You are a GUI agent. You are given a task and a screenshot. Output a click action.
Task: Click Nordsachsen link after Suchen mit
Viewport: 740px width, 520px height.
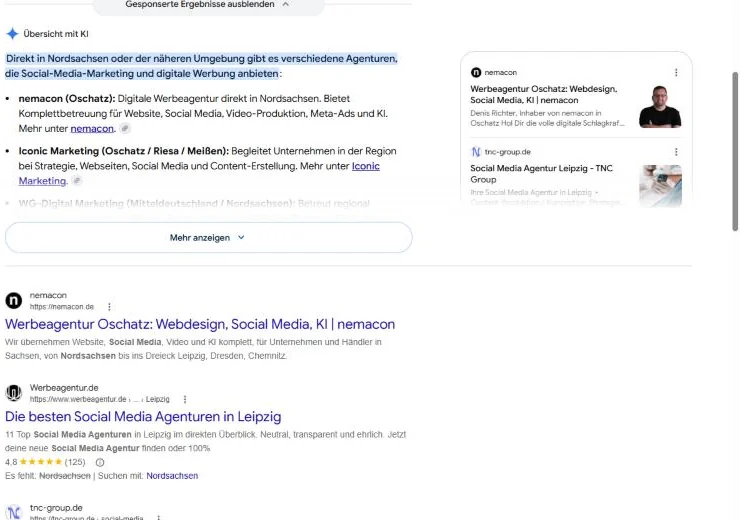172,476
